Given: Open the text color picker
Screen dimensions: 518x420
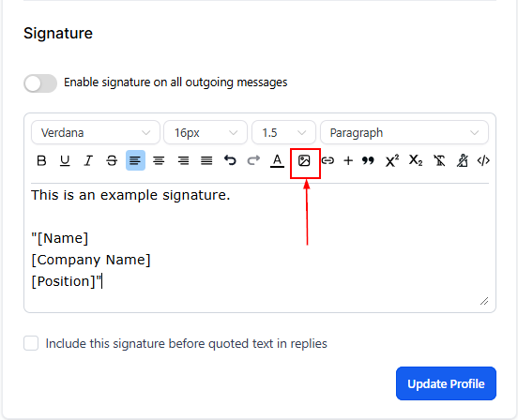Looking at the screenshot, I should pos(277,160).
